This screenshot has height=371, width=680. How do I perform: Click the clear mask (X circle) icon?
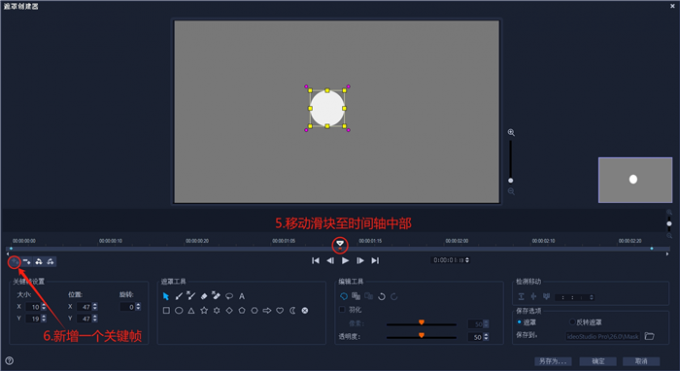(x=305, y=311)
